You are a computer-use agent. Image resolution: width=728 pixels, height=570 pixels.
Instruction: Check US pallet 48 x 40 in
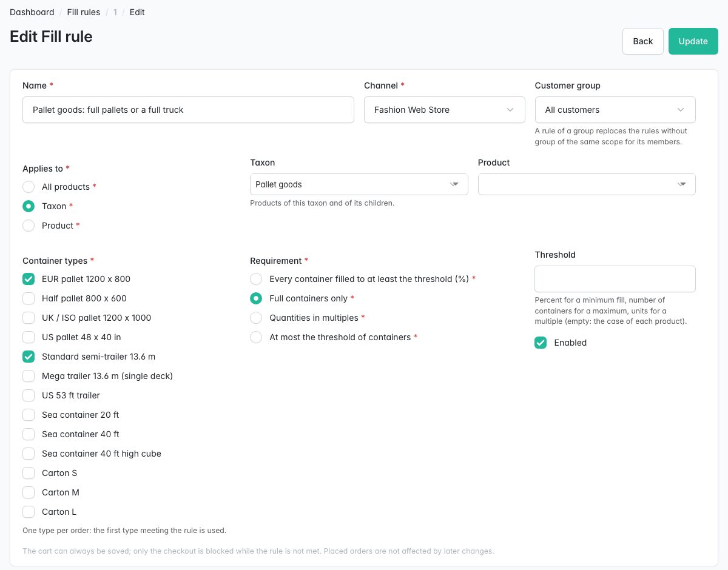pyautogui.click(x=29, y=337)
